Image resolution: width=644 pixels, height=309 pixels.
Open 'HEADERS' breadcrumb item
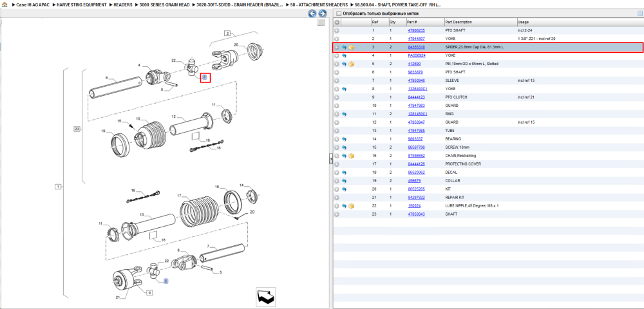(123, 5)
